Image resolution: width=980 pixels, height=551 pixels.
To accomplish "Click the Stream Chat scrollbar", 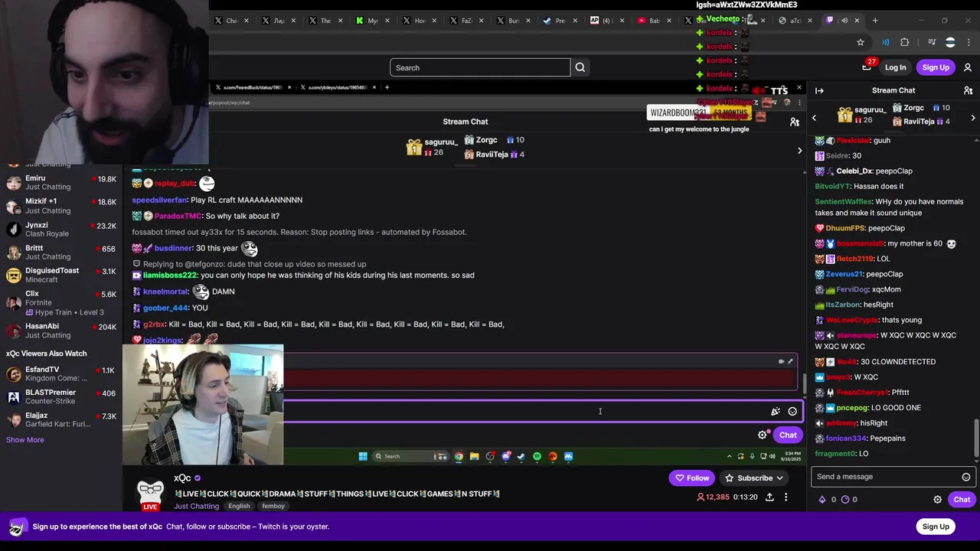I will [976, 438].
